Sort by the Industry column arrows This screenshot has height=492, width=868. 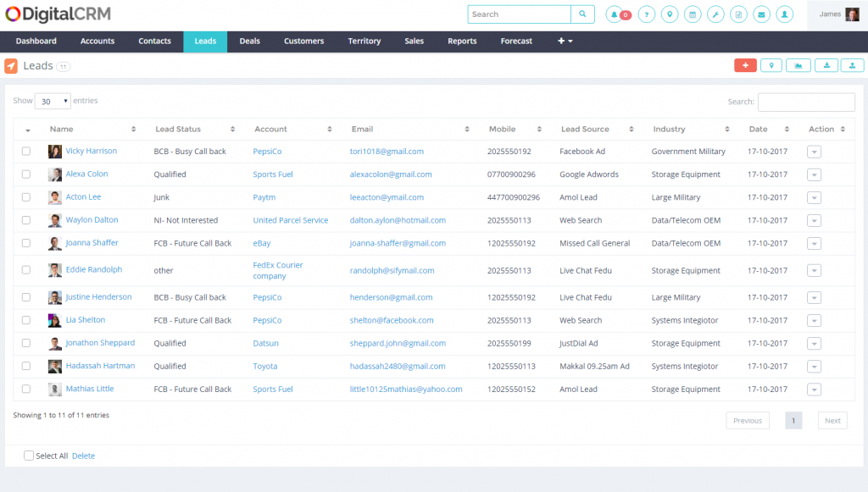tap(726, 129)
